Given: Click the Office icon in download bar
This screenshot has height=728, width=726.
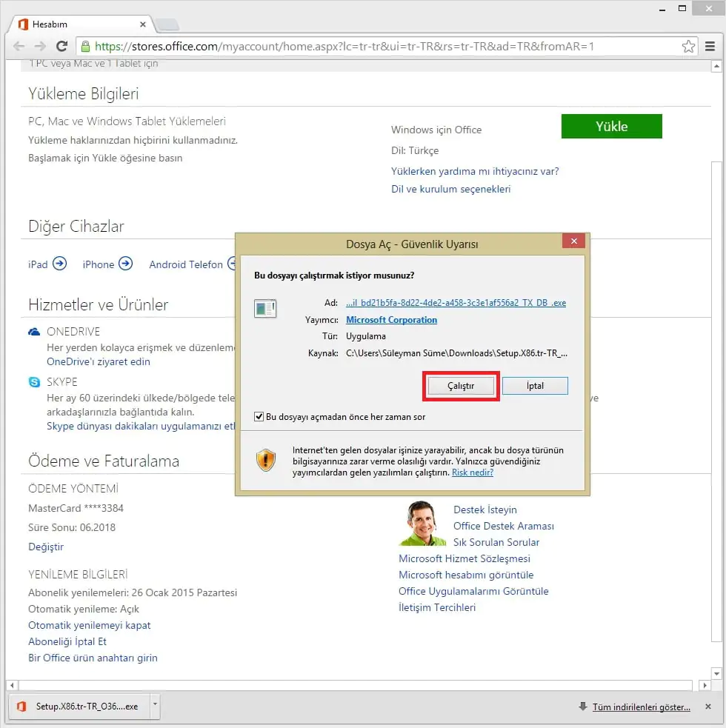Looking at the screenshot, I should pyautogui.click(x=21, y=707).
